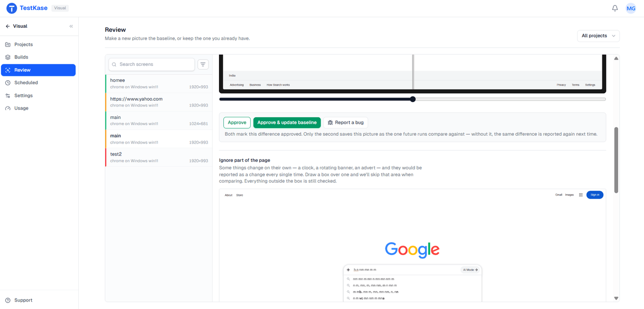Screen dimensions: 644x309
Task: Go to Projects page
Action: (38, 45)
